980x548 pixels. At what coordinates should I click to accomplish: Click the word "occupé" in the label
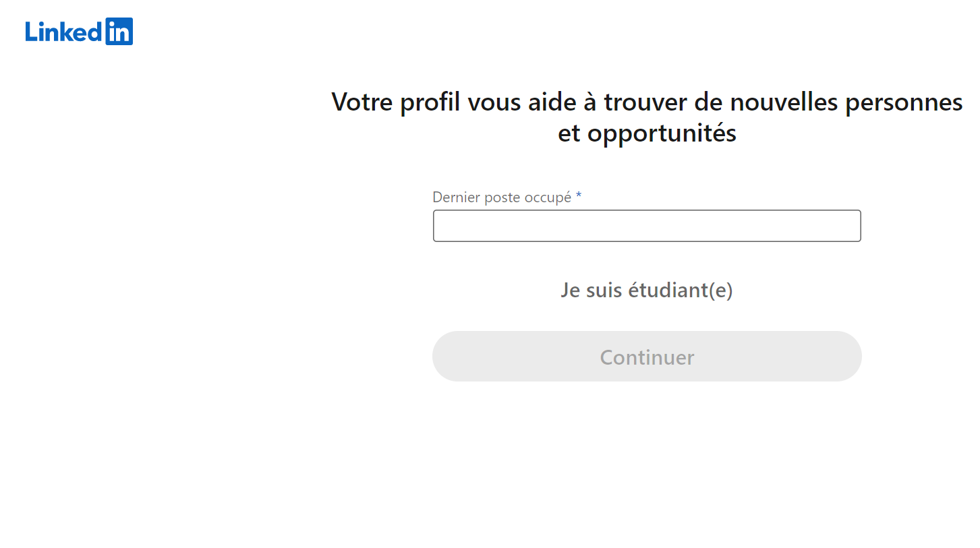pyautogui.click(x=548, y=198)
